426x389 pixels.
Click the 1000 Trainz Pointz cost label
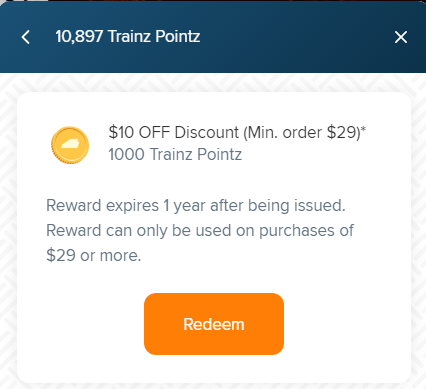(x=175, y=154)
